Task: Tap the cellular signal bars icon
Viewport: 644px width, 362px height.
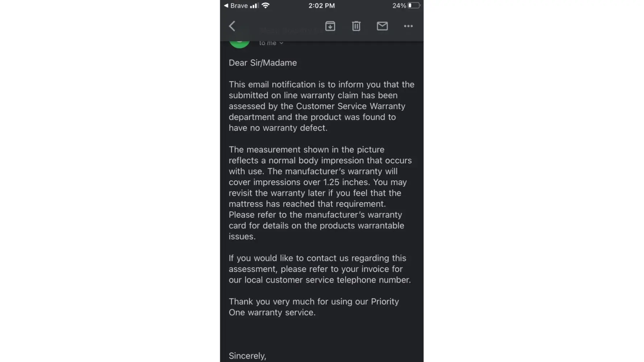Action: point(254,5)
